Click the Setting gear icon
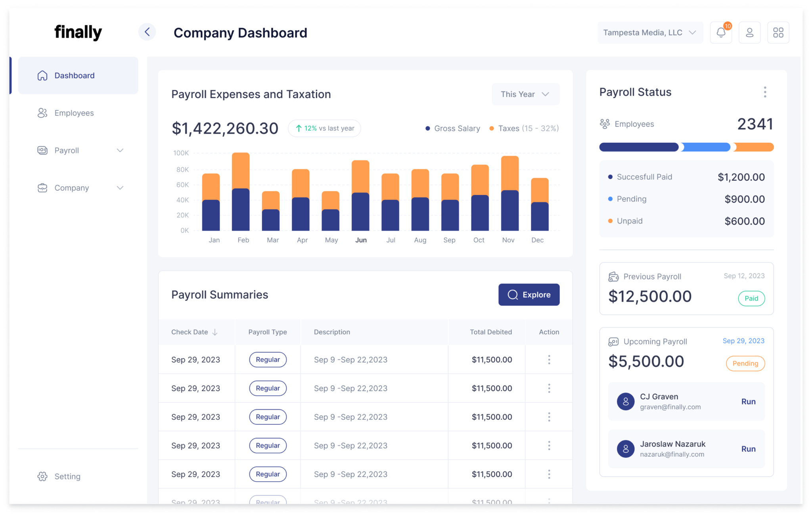Viewport: 812px width, 515px height. (x=42, y=476)
